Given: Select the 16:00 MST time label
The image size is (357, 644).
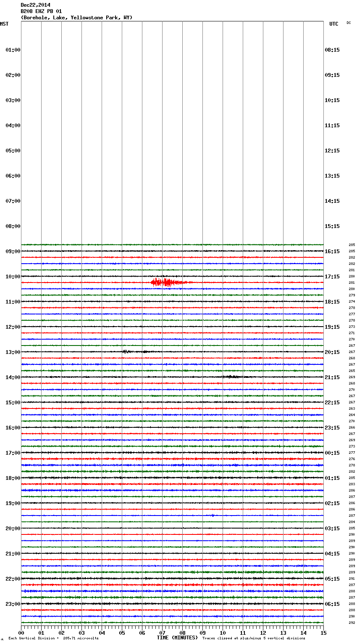Looking at the screenshot, I should tap(13, 428).
